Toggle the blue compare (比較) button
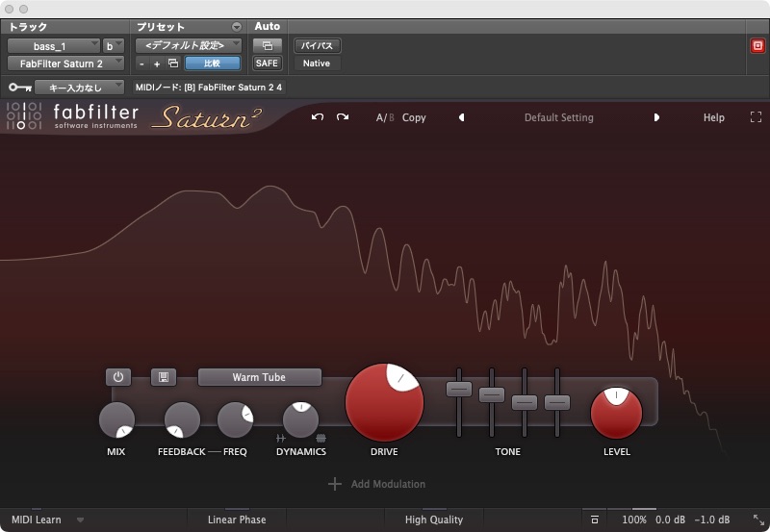The height and width of the screenshot is (532, 770). click(212, 63)
